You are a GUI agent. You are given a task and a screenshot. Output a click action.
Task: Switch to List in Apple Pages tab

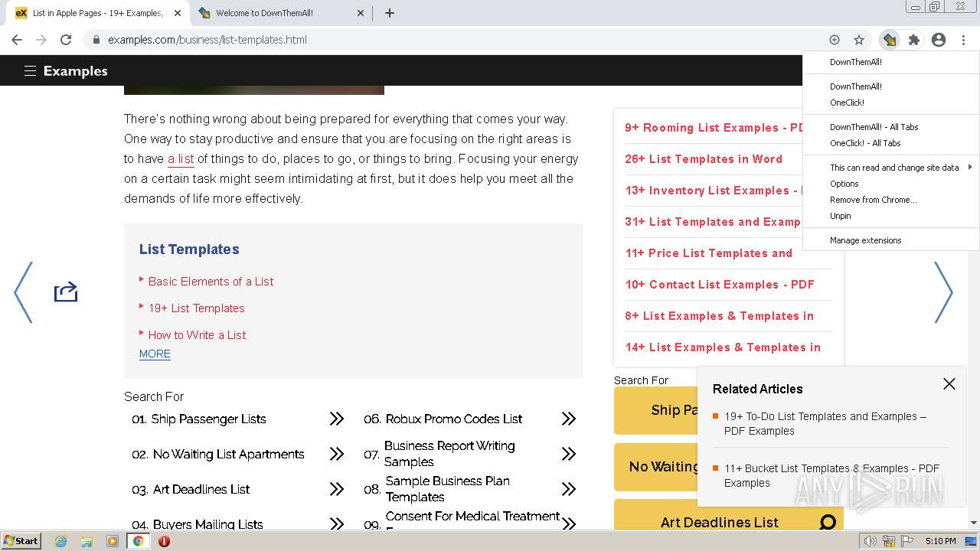98,13
